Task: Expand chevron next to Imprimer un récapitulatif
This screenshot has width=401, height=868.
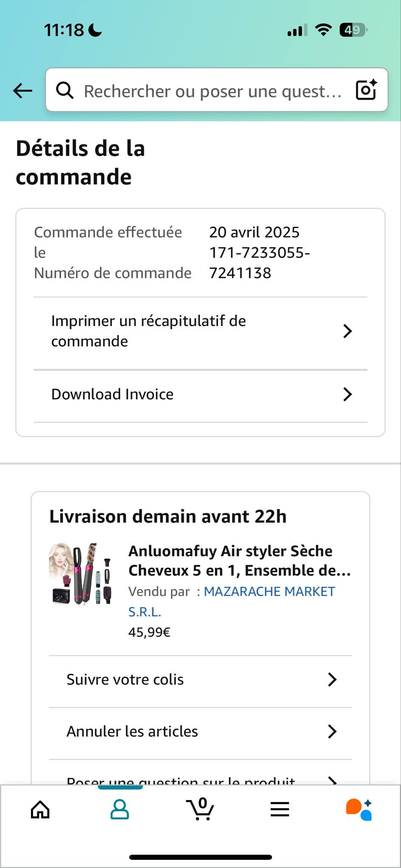Action: coord(348,331)
